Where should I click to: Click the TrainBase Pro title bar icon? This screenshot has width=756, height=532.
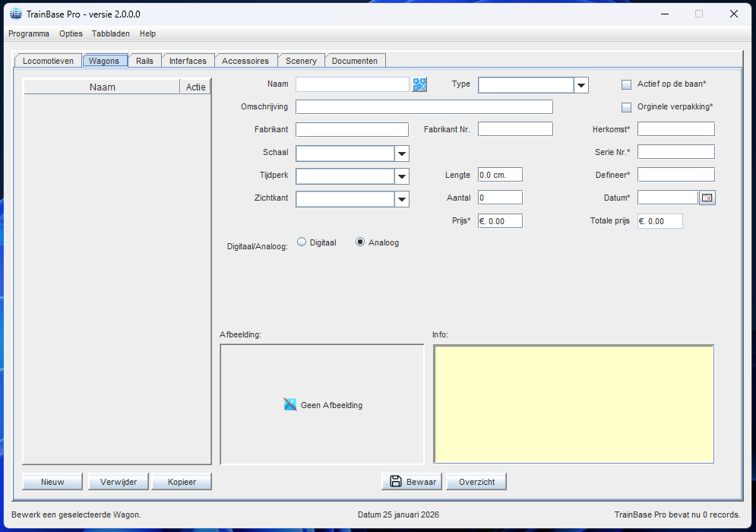(15, 14)
